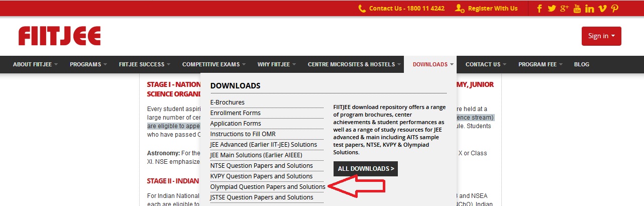Click the user-plus icon beside Register With Us
The image size is (644, 206).
pyautogui.click(x=460, y=9)
